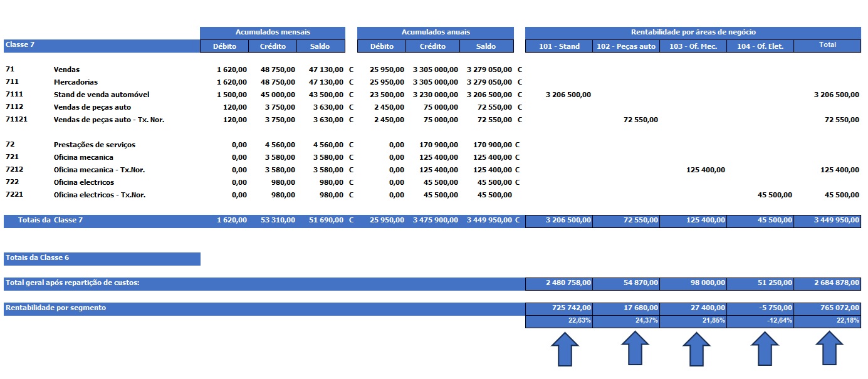Screen dimensions: 868x379
Task: Click the arrow below the 101 - Stand column
Action: 564,350
